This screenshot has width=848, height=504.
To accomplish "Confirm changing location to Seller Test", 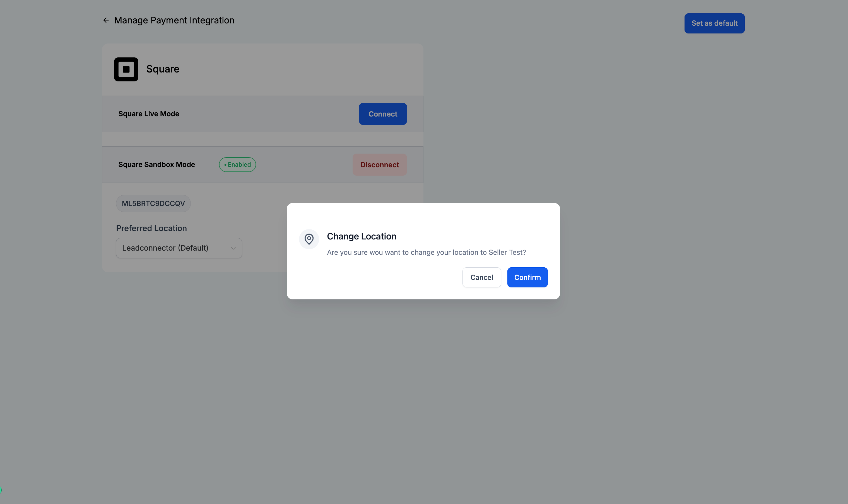I will click(x=527, y=277).
